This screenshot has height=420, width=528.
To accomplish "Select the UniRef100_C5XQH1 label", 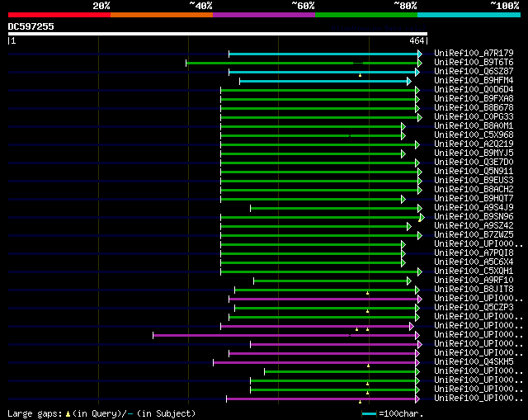I will 474,271.
